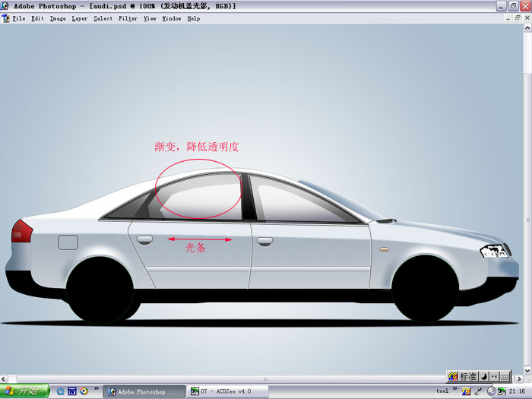Click the Start (开始) button
Screen dimensions: 532x399
25,391
